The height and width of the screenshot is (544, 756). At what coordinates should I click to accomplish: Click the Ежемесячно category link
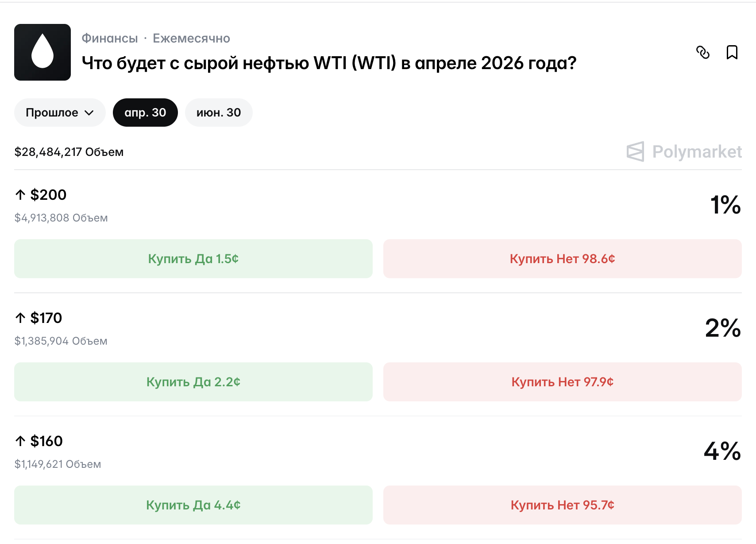191,39
